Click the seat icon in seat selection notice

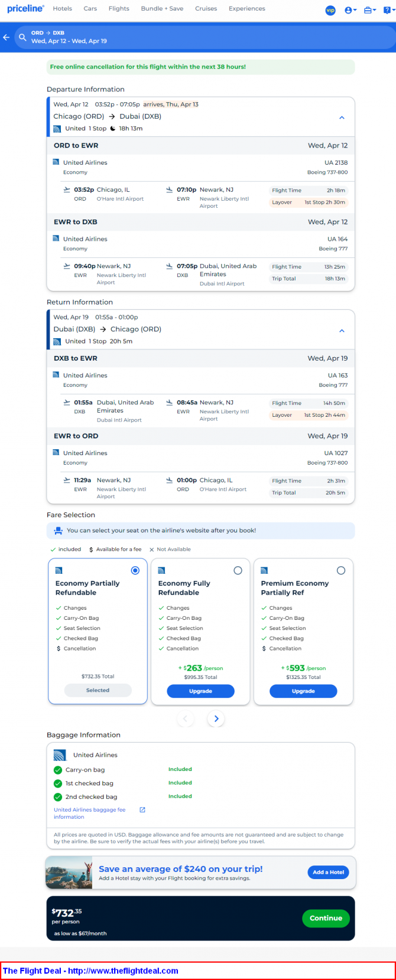pyautogui.click(x=58, y=530)
